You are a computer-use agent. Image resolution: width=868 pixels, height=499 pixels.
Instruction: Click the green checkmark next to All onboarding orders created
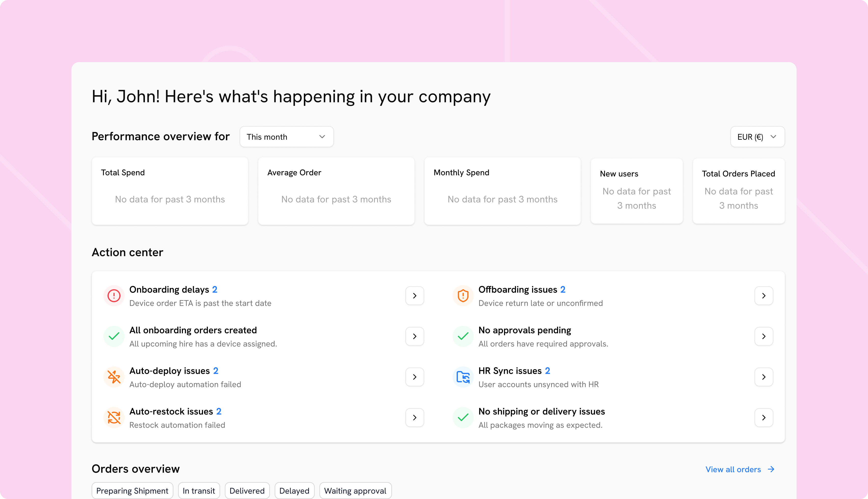click(x=114, y=336)
